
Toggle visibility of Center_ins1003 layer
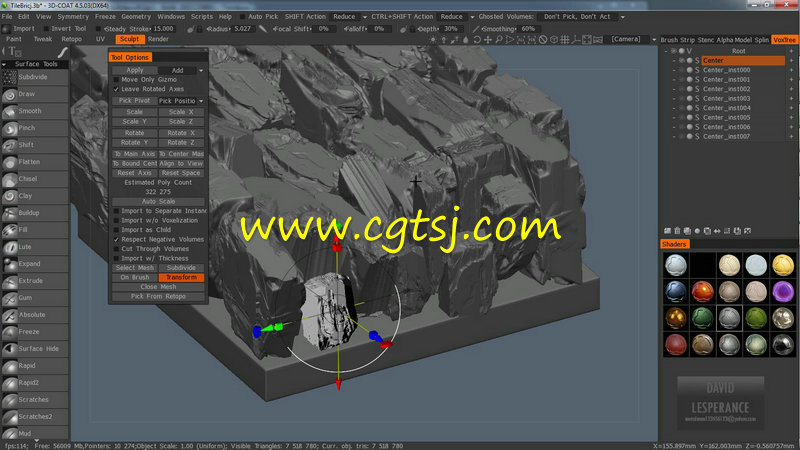click(681, 98)
